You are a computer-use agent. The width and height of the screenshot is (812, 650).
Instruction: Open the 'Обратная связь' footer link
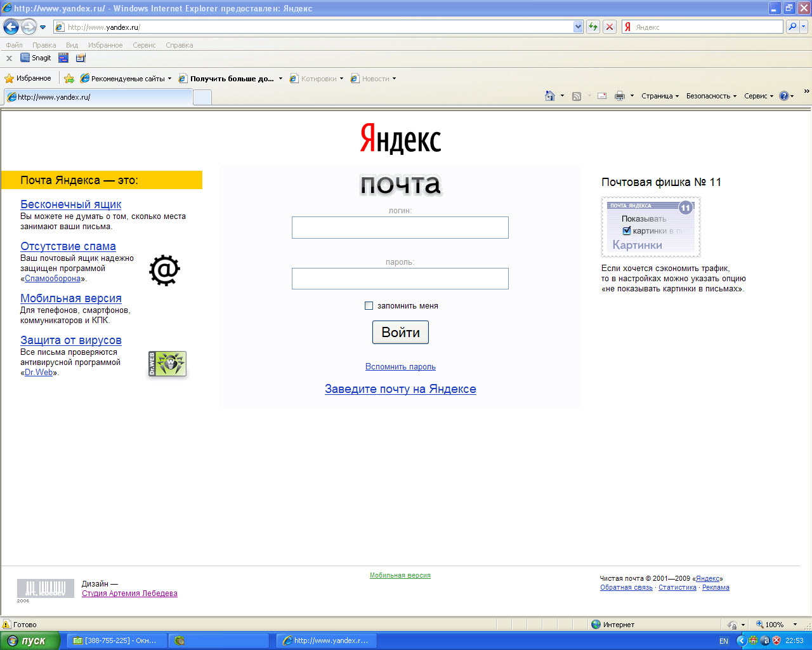pyautogui.click(x=626, y=588)
